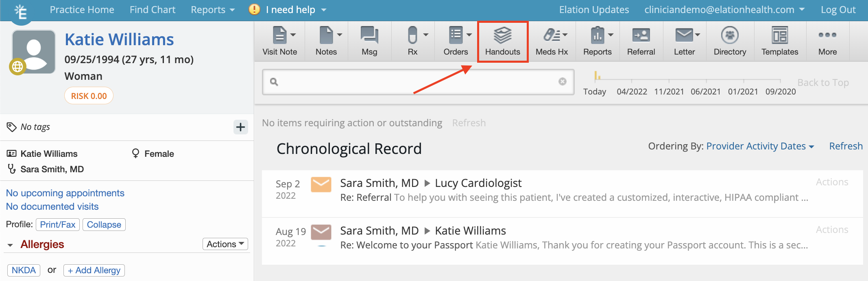This screenshot has width=868, height=281.
Task: Click the blue Refresh link by Ordering
Action: pos(846,146)
